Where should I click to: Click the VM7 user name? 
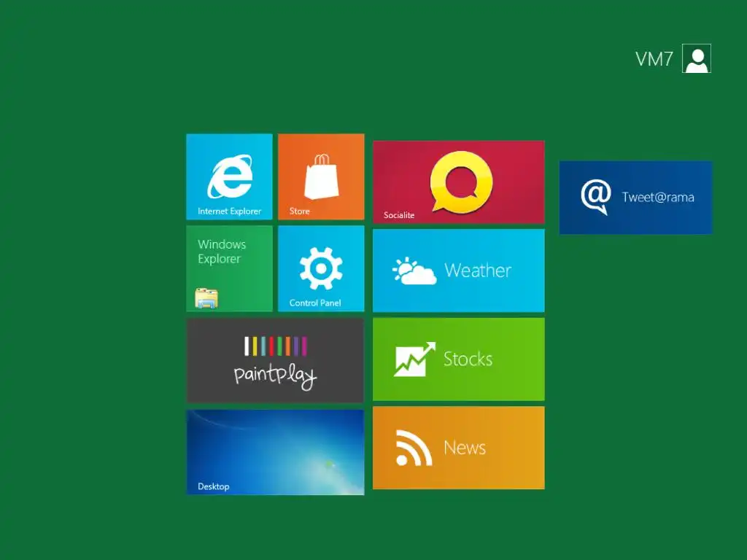[x=654, y=60]
